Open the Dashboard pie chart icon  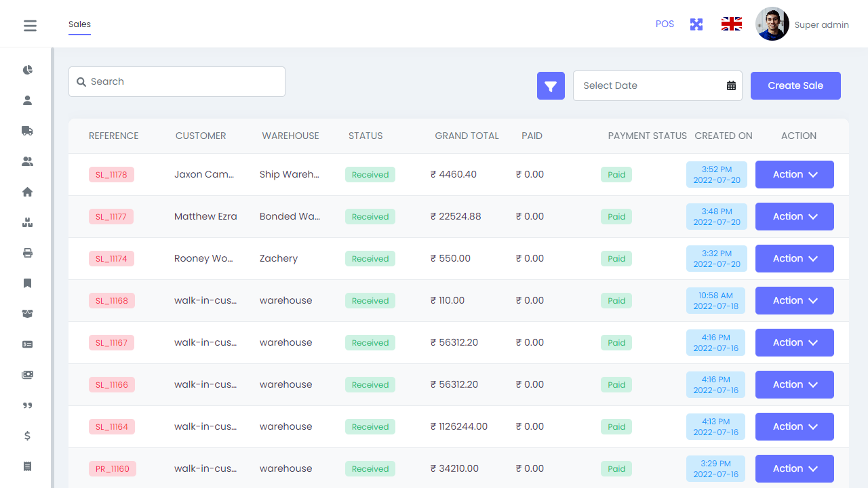[x=27, y=70]
